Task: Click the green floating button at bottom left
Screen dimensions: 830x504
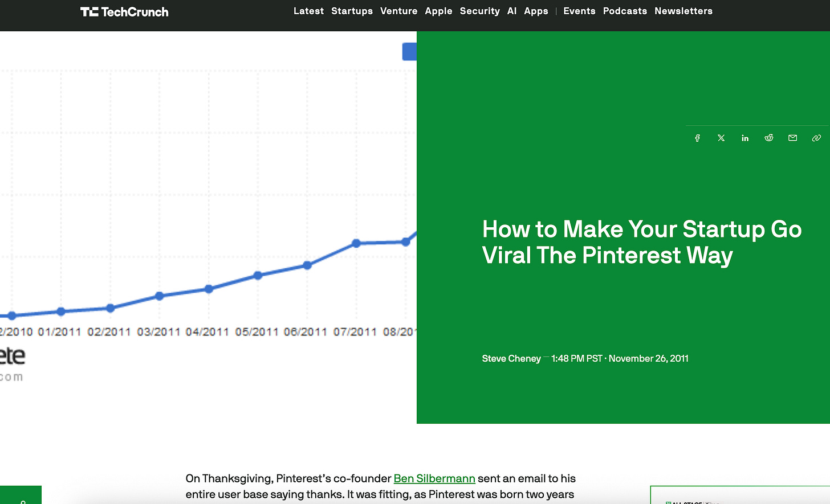Action: click(x=21, y=495)
